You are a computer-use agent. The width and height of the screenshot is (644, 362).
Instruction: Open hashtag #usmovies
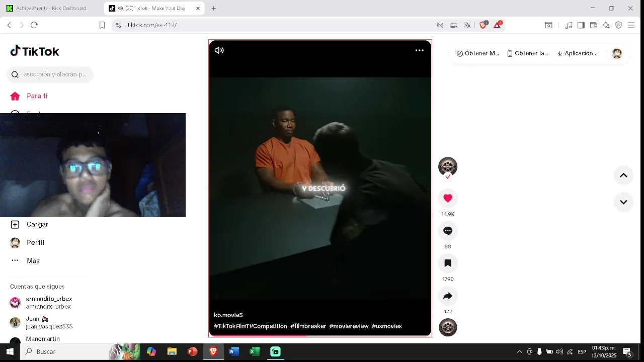click(x=386, y=326)
